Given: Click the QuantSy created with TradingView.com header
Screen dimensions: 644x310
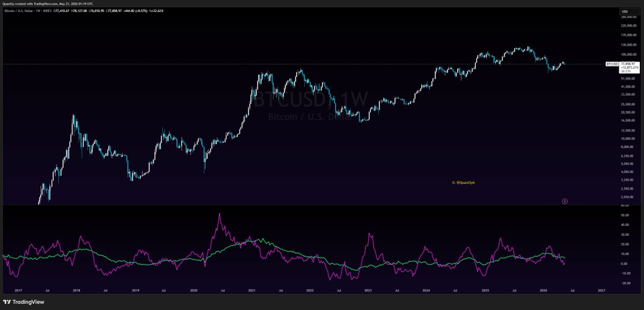Looking at the screenshot, I should click(x=47, y=3).
